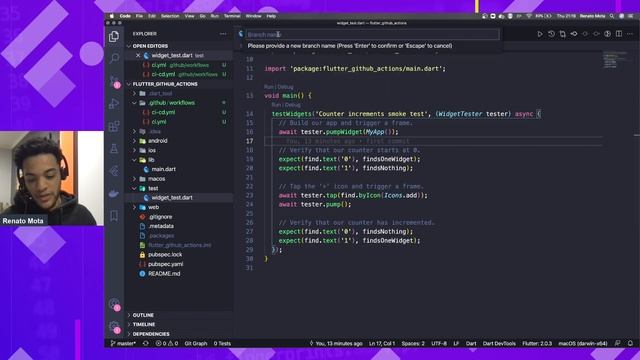Screen dimensions: 640x360
Task: Open Dart DevTools from status bar
Action: [x=499, y=344]
